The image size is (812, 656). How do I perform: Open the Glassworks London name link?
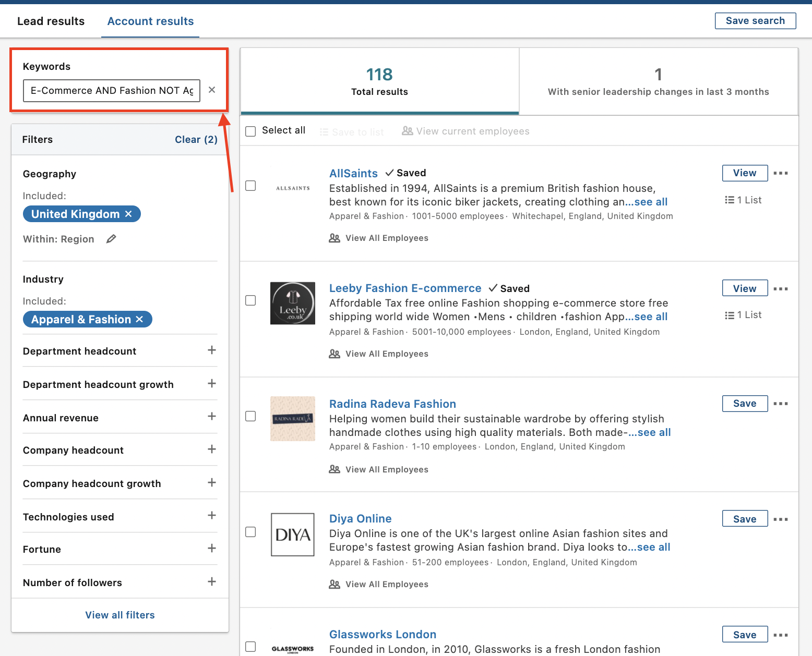click(383, 635)
